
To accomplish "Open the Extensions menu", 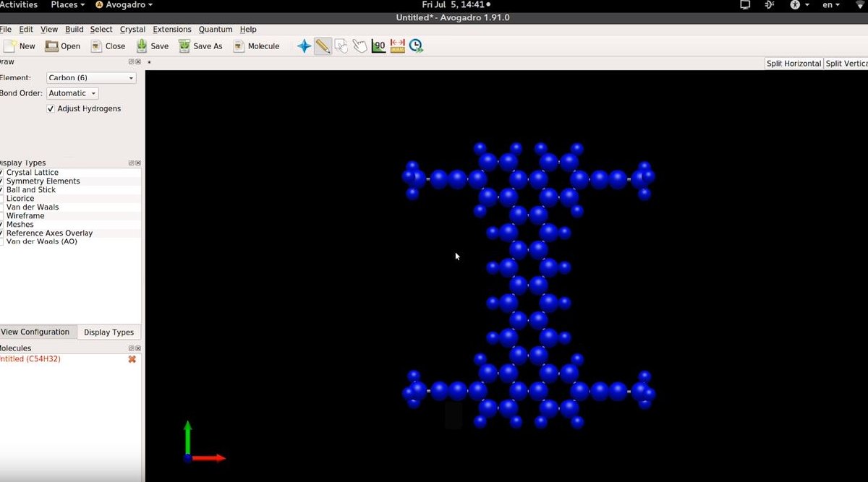I will [172, 30].
